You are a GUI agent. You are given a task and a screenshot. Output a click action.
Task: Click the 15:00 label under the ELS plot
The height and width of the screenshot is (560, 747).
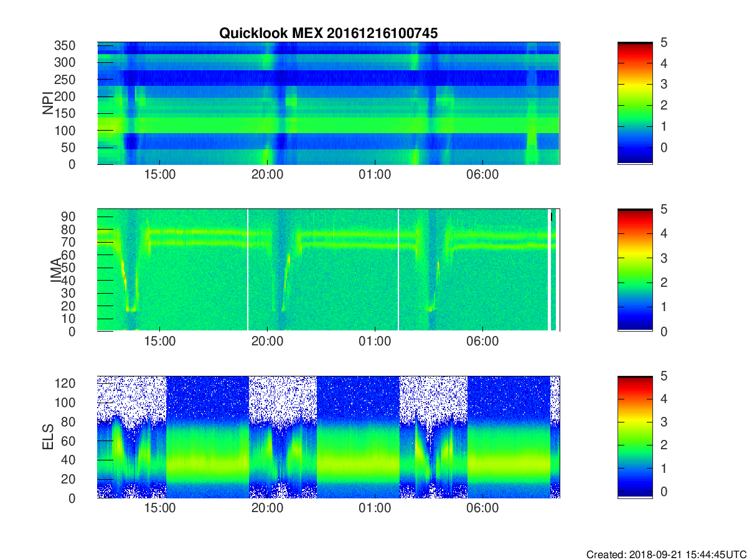(160, 508)
